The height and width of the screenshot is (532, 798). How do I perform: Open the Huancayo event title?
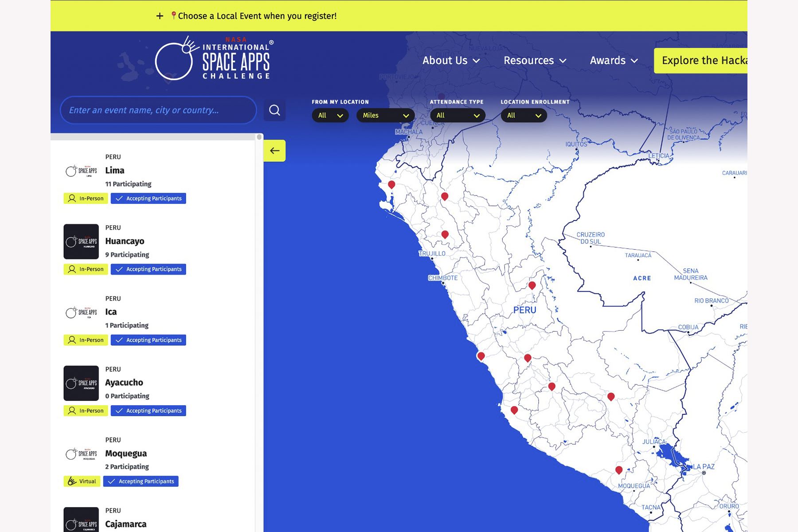click(125, 241)
